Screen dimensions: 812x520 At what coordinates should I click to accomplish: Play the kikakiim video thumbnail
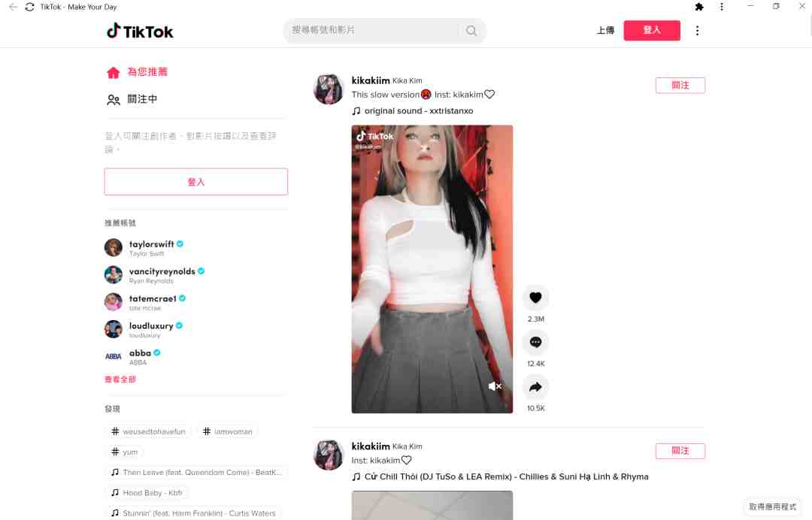432,269
